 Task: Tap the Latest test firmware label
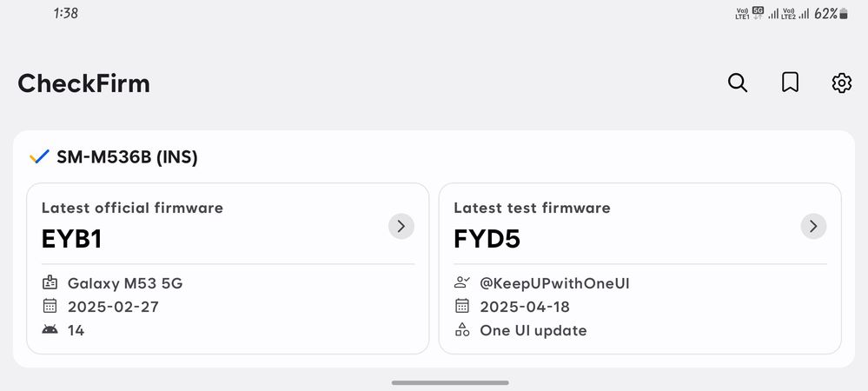click(x=532, y=208)
